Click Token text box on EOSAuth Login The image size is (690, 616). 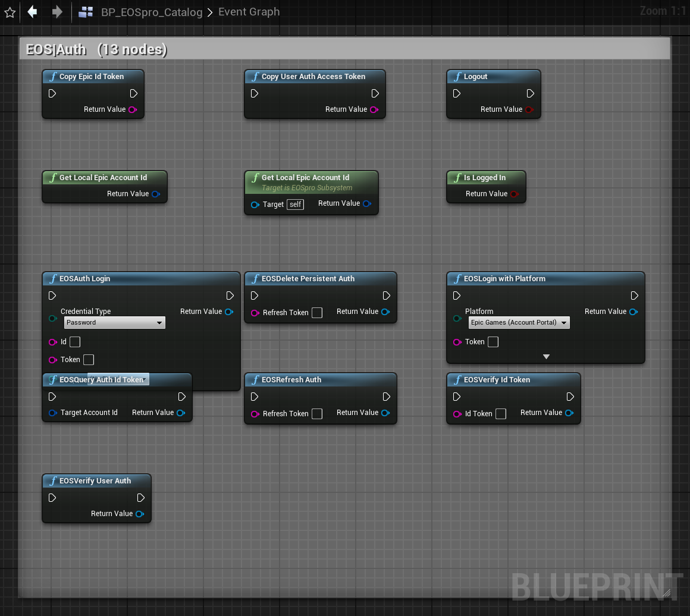[x=89, y=360]
